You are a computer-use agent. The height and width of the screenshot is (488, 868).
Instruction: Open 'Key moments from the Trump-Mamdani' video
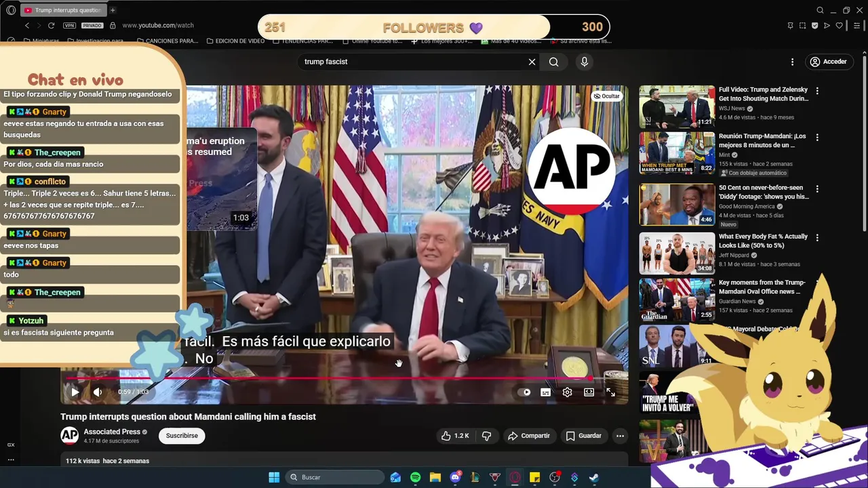762,287
